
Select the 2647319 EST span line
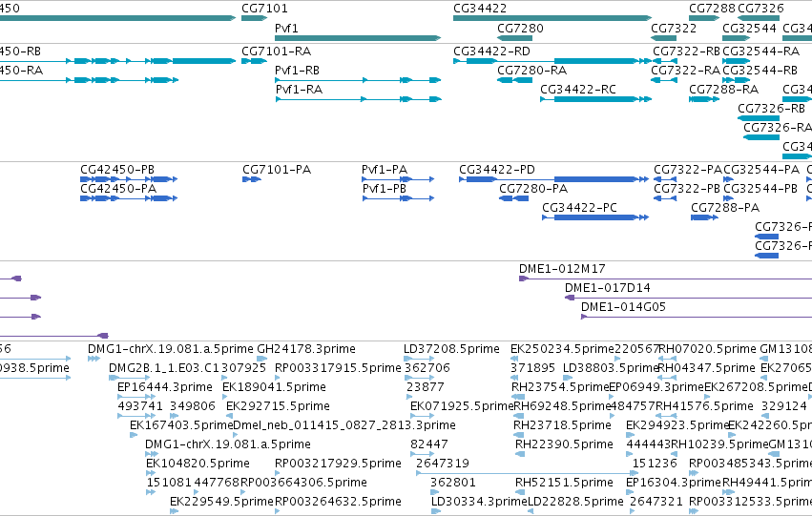(x=527, y=473)
